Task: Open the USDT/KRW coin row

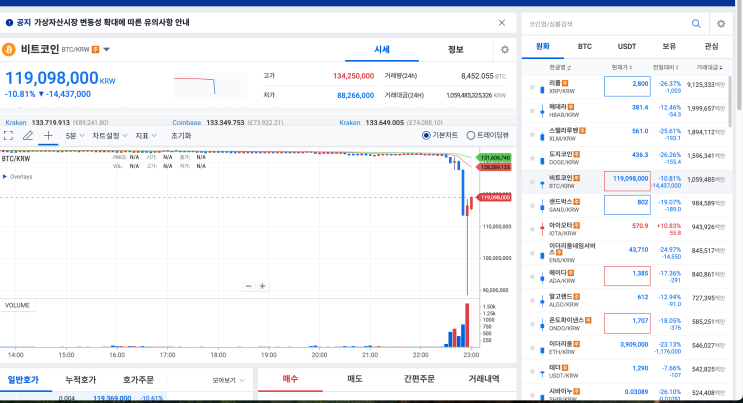Action: (626, 371)
